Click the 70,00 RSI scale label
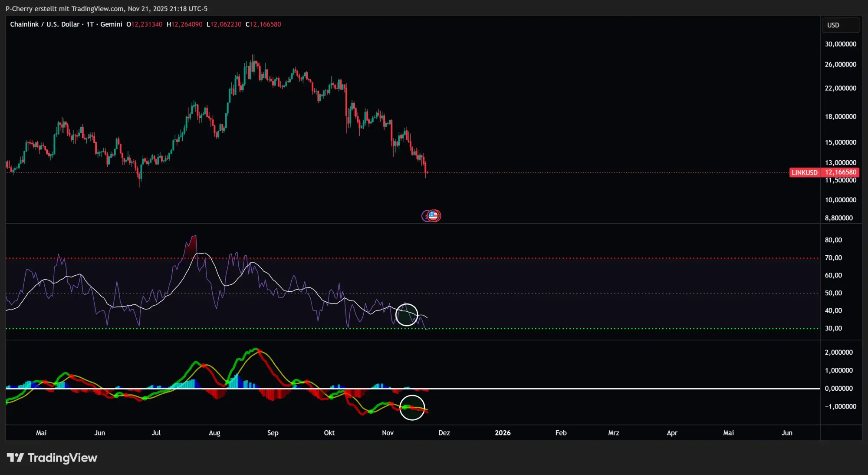Viewport: 868px width, 475px height. pos(833,258)
